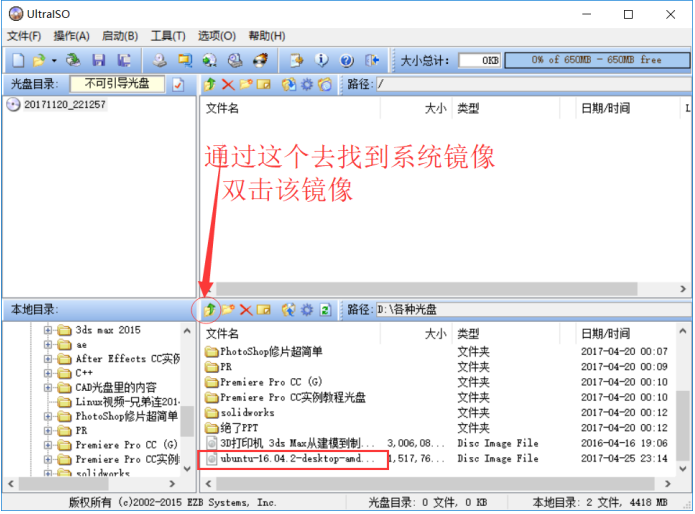Click red X delete icon in disc toolbar
695x514 pixels.
point(228,85)
